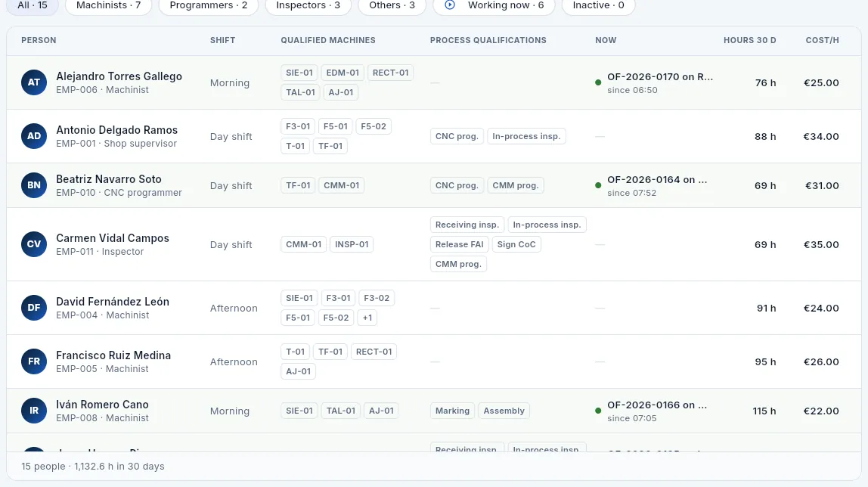The height and width of the screenshot is (487, 868).
Task: Click Assembly tag in Iván's row
Action: coord(504,411)
